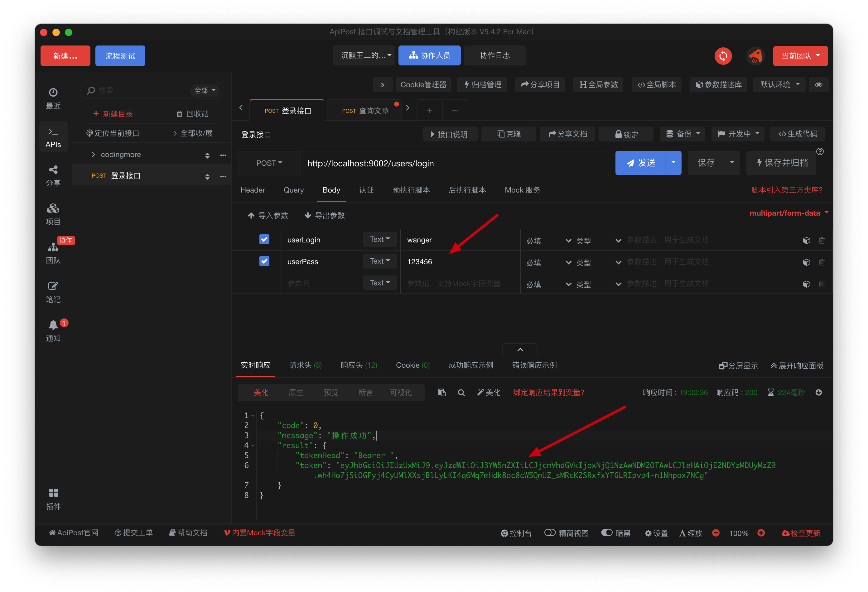Viewport: 868px width, 592px height.
Task: Delete the userPass parameter row trash icon
Action: [x=822, y=262]
